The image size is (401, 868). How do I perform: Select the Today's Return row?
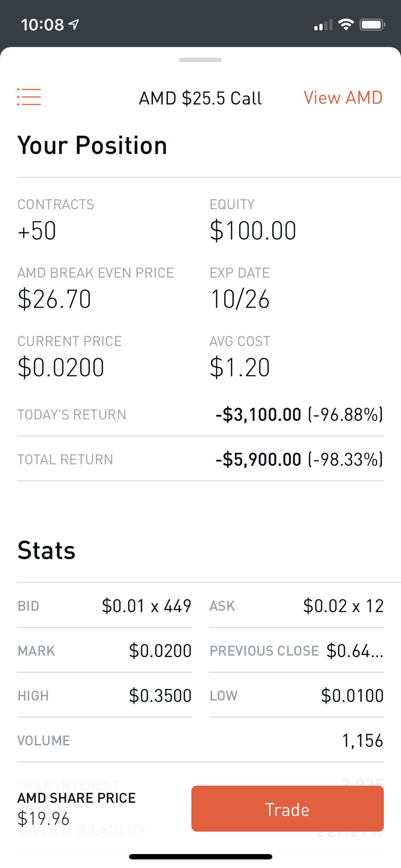click(200, 414)
